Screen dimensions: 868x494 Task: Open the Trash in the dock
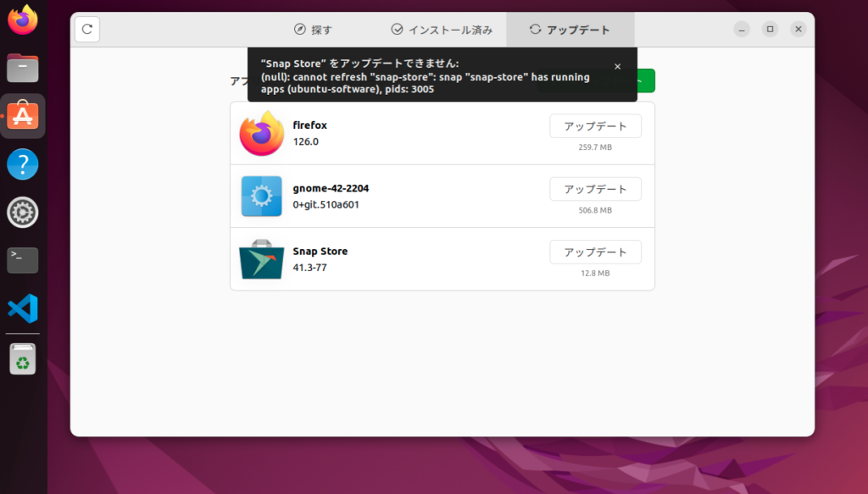point(23,359)
